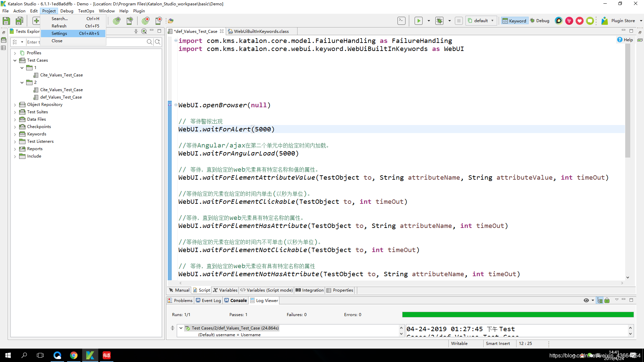
Task: Open the Run options dropdown arrow
Action: [429, 21]
